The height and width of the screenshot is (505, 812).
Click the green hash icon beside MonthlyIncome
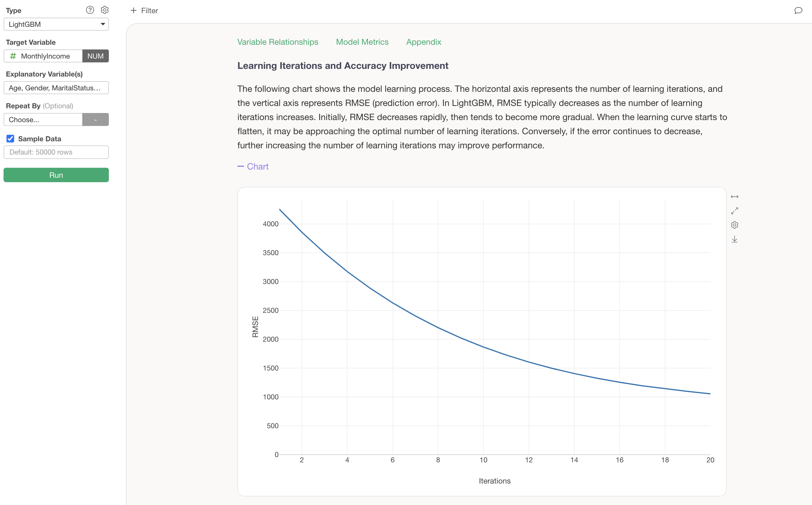point(13,56)
